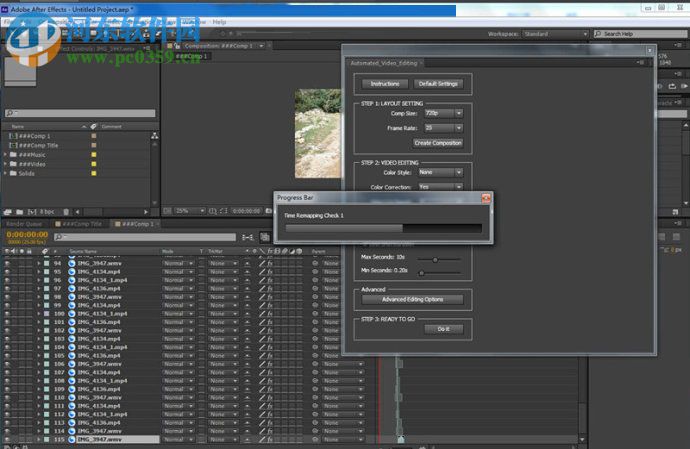Click the timeline layer search field
The image size is (690, 449).
(x=145, y=237)
